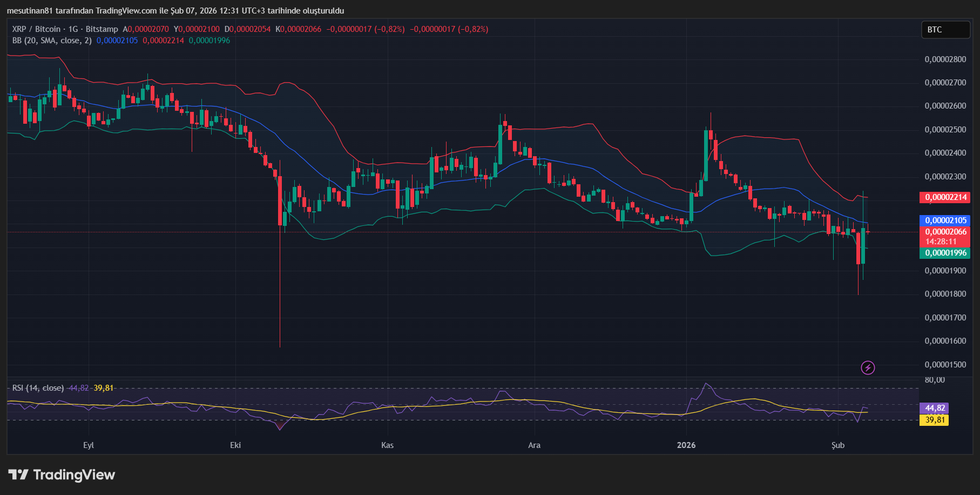Toggle the BTC currency unit button
980x495 pixels.
pos(945,30)
